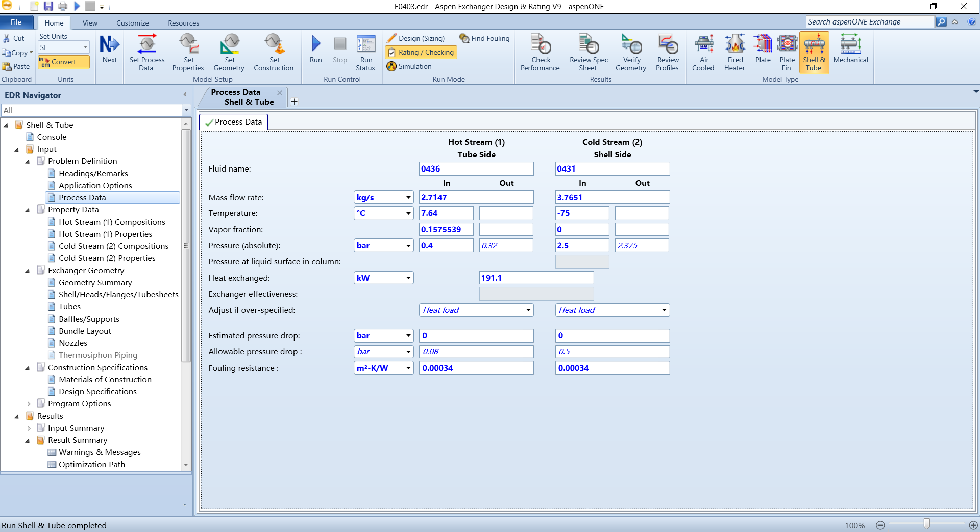Click the Save icon in quick access toolbar
This screenshot has width=980, height=532.
pos(48,6)
